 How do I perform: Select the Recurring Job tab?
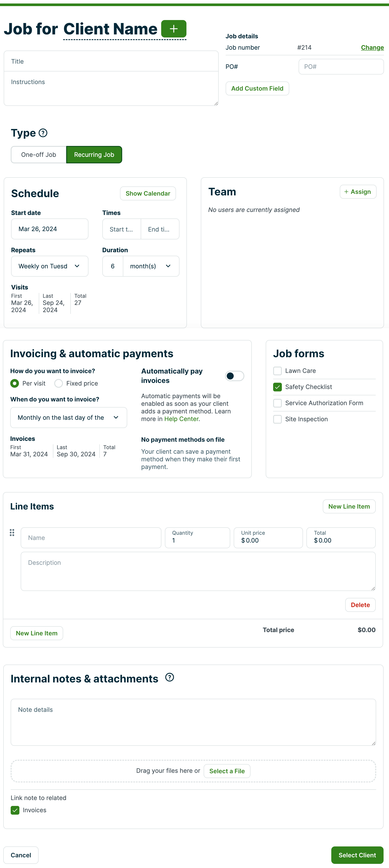click(x=94, y=155)
